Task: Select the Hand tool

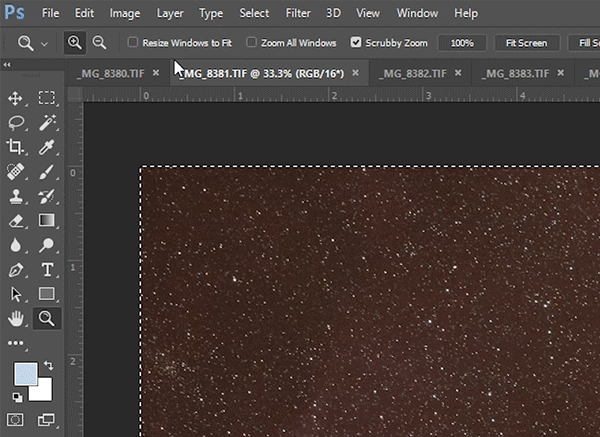Action: [x=15, y=318]
